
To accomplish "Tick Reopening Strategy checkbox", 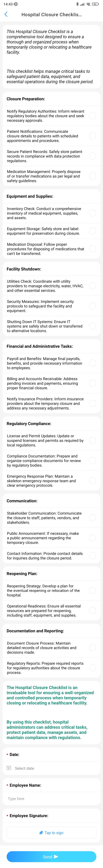I will [x=93, y=590].
